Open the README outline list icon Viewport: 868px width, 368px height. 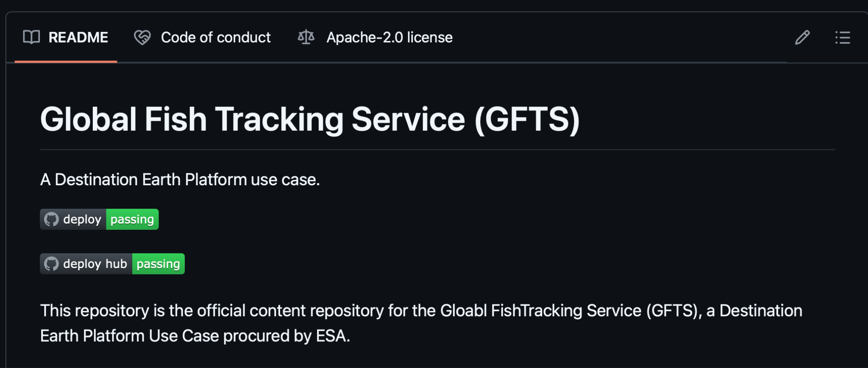843,37
